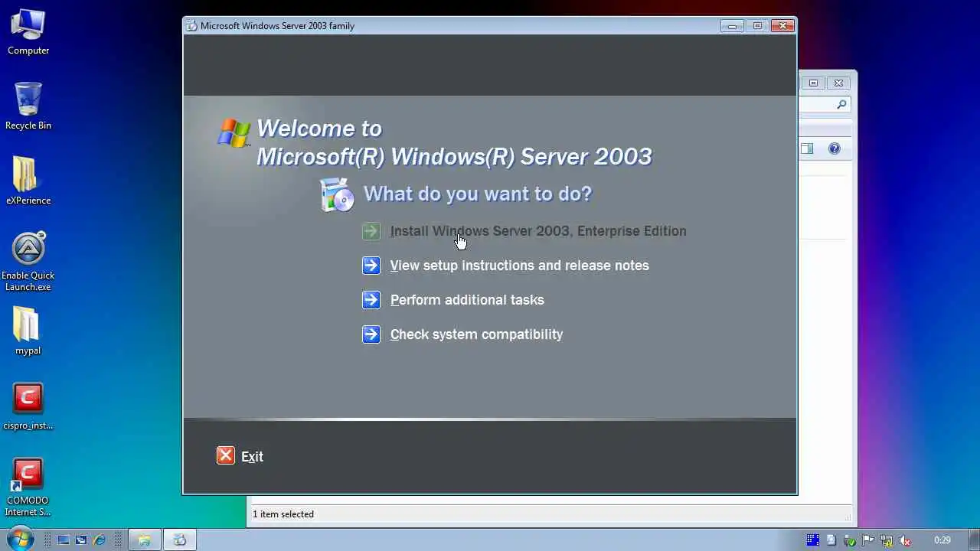Open the Windows Start menu orb

point(19,539)
